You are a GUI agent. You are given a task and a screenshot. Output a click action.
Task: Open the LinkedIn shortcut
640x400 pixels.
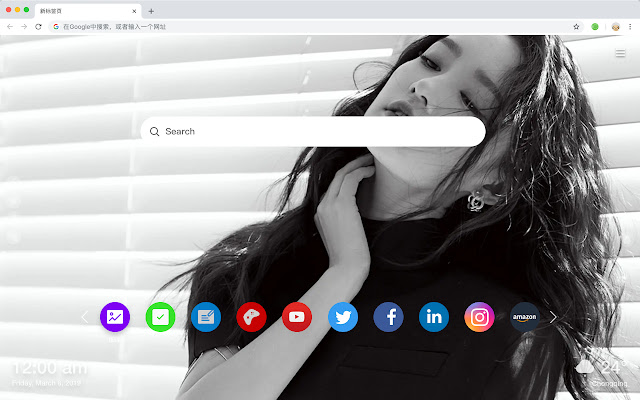(x=434, y=317)
